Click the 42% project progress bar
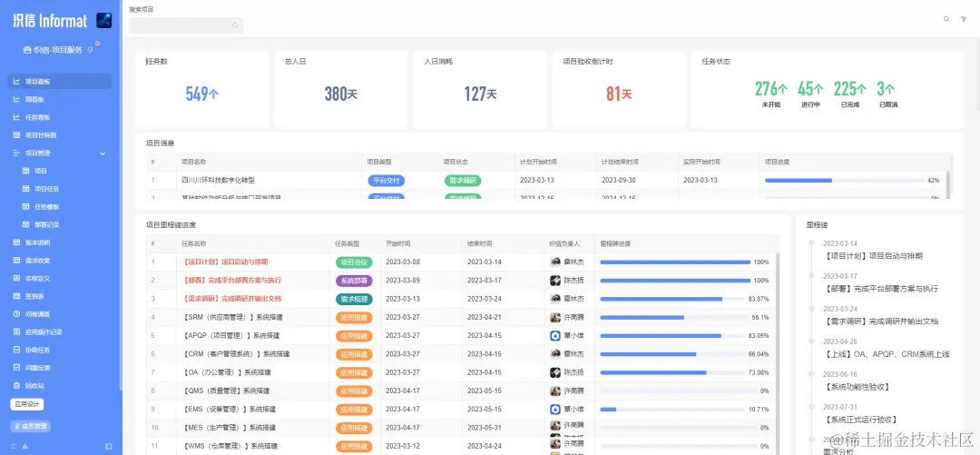Screen dimensions: 980x455 [x=845, y=180]
